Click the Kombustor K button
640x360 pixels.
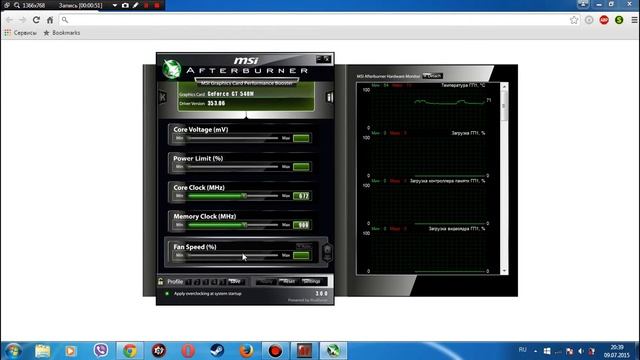[x=162, y=97]
